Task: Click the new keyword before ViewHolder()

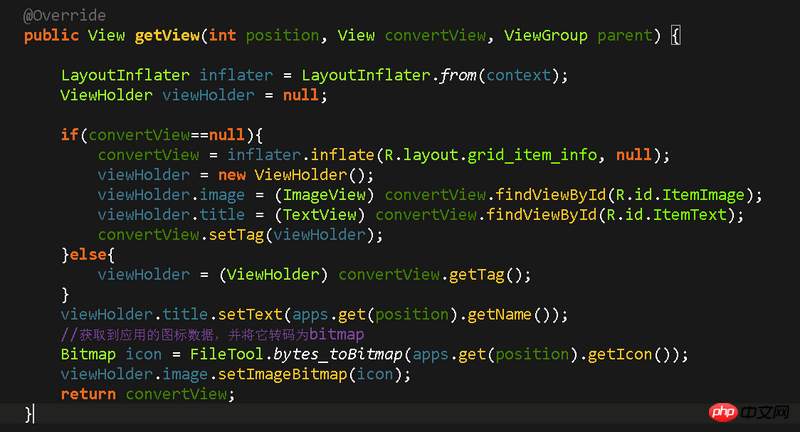Action: (232, 174)
